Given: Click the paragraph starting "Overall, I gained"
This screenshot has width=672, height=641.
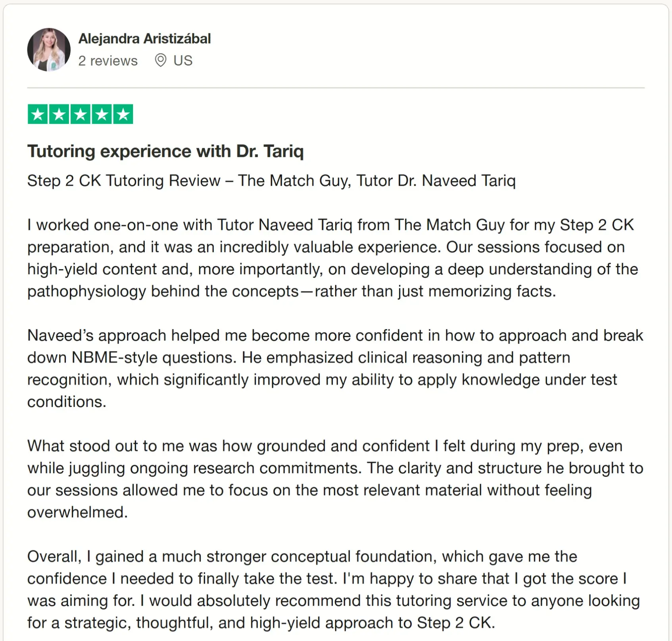Looking at the screenshot, I should [x=332, y=589].
